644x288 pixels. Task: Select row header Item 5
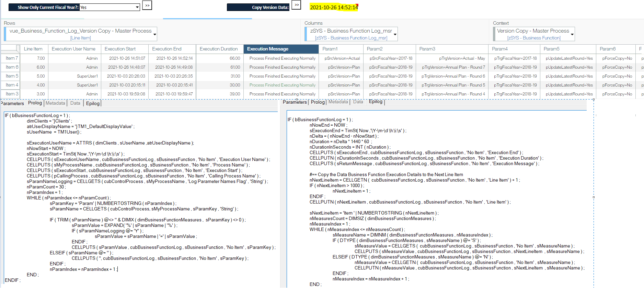[11, 76]
